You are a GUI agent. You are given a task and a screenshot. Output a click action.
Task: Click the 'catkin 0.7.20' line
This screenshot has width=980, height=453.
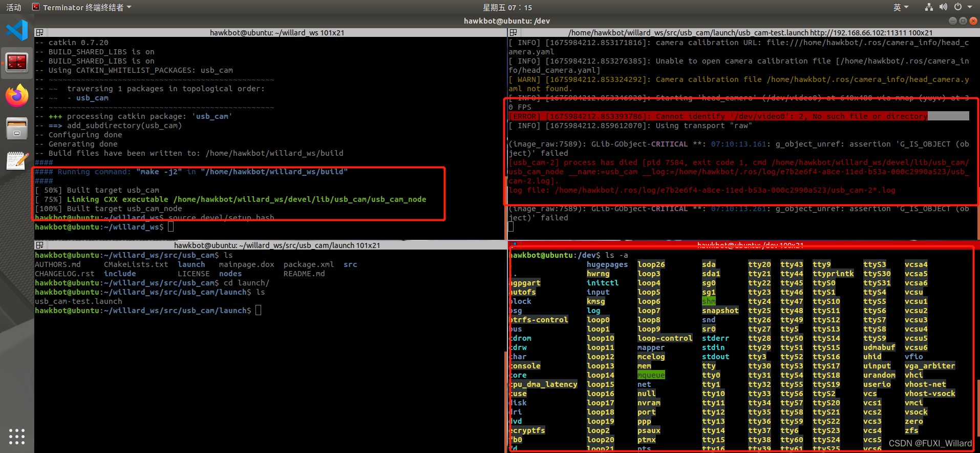[x=72, y=43]
